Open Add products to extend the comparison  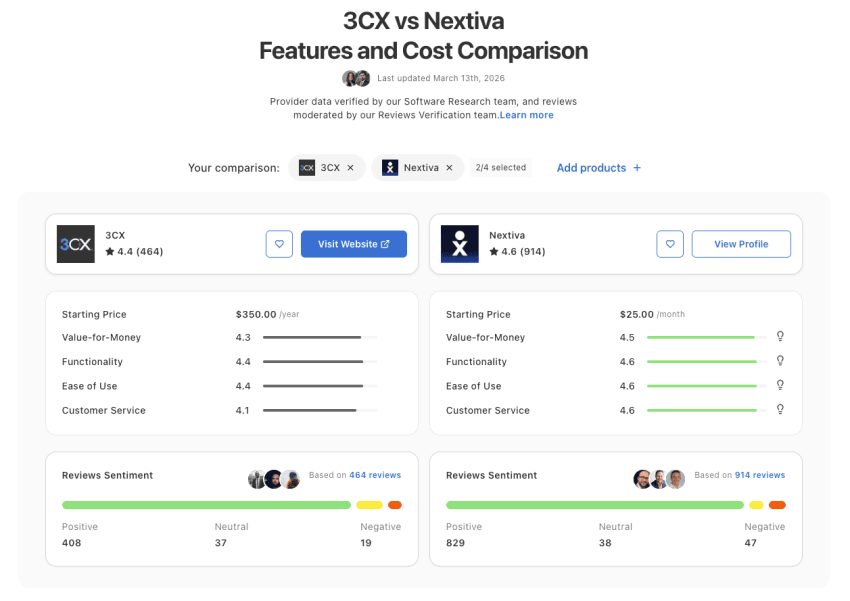tap(597, 167)
